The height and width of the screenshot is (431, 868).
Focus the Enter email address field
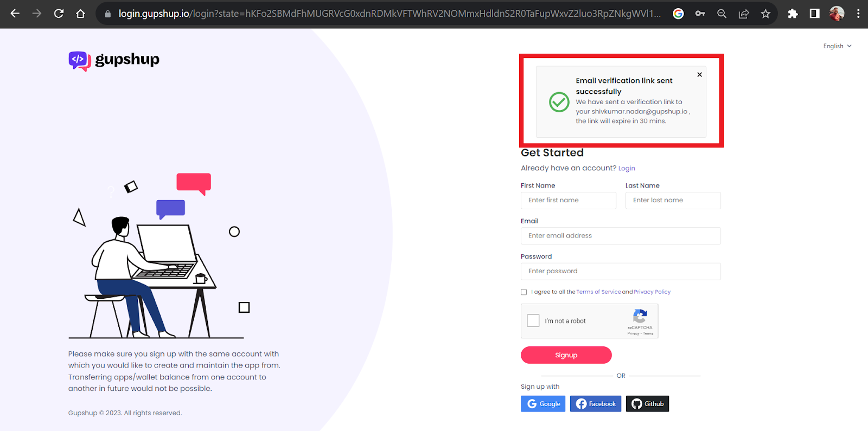621,236
